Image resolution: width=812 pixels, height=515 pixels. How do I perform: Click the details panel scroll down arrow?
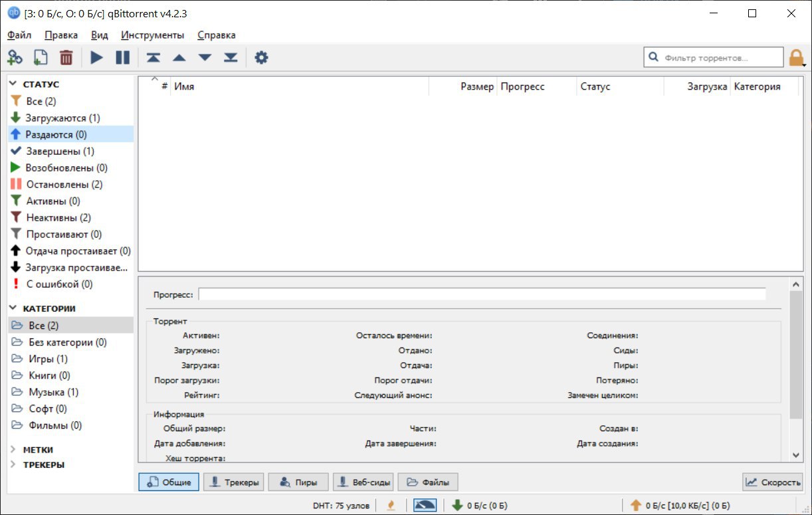tap(796, 455)
